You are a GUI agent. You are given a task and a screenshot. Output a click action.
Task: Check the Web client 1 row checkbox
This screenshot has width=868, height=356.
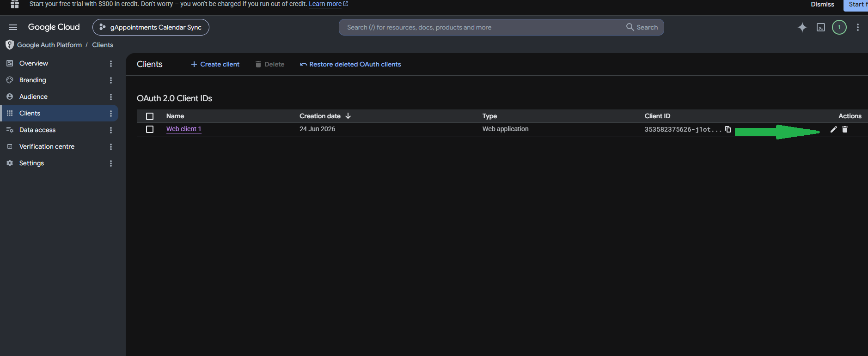coord(150,129)
